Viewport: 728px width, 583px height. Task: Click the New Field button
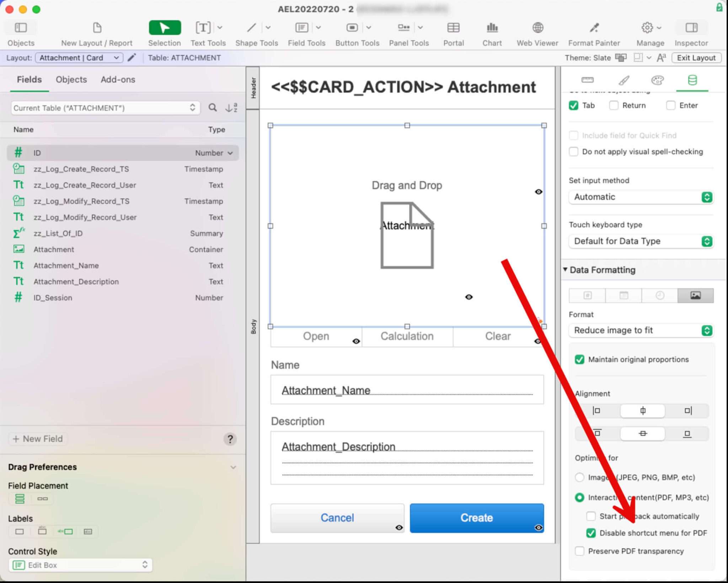click(x=37, y=439)
